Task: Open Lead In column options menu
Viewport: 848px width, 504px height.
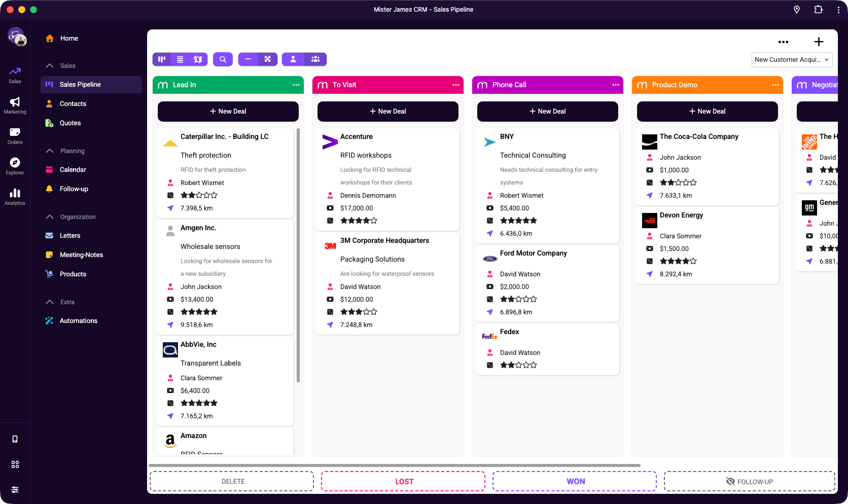Action: (296, 85)
